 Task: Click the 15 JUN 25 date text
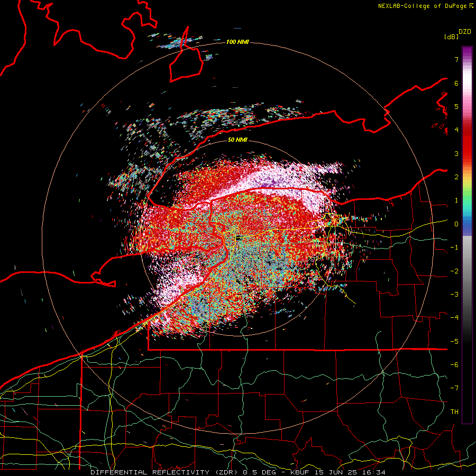(x=336, y=472)
